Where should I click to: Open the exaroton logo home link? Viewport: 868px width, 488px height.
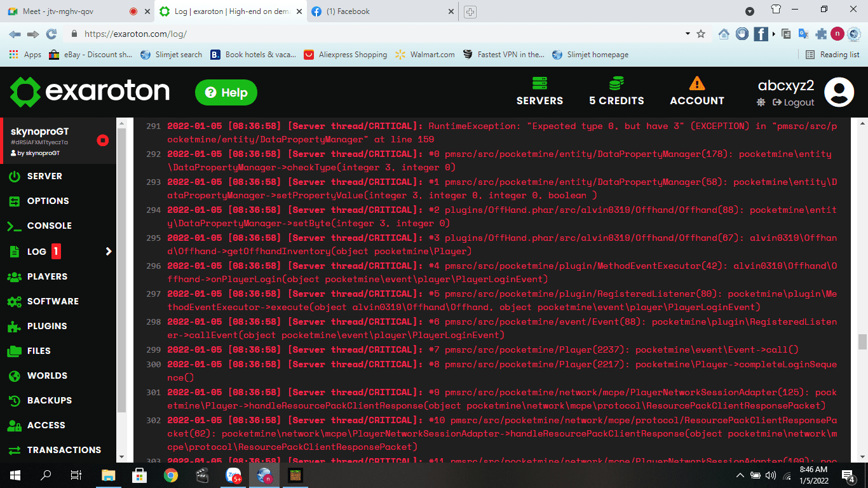[x=90, y=92]
